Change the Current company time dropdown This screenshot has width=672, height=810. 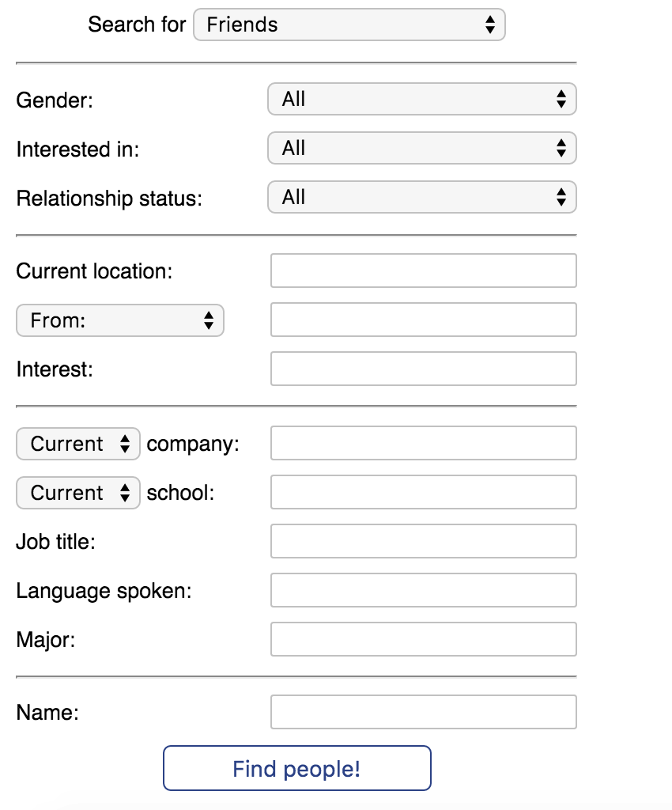78,444
